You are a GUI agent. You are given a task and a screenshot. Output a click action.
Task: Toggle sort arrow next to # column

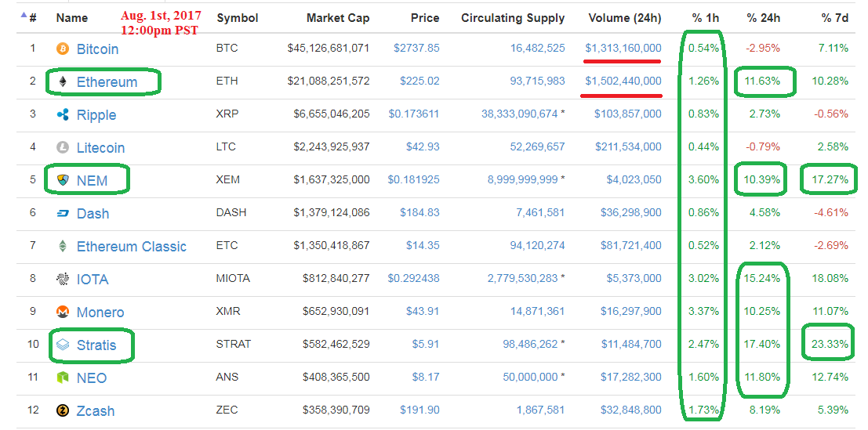[x=24, y=16]
